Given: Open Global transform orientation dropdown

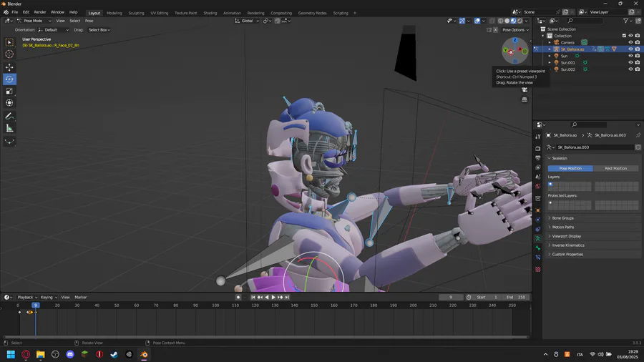Looking at the screenshot, I should click(247, 21).
